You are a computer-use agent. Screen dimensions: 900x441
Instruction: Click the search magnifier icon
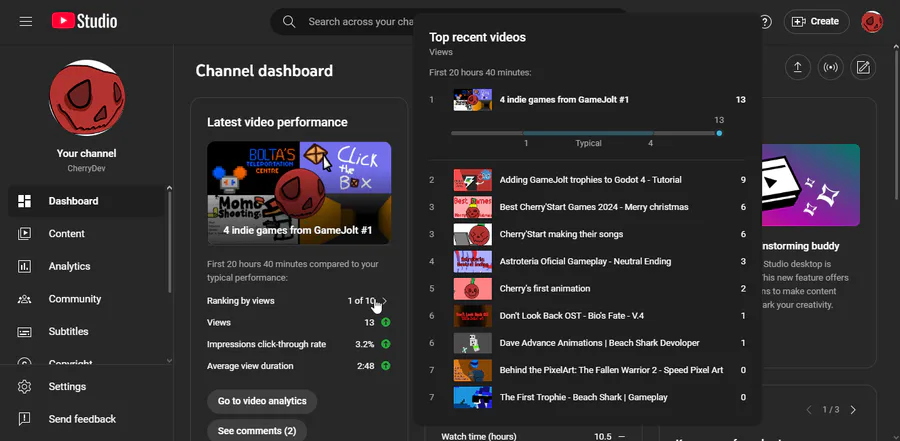[289, 21]
